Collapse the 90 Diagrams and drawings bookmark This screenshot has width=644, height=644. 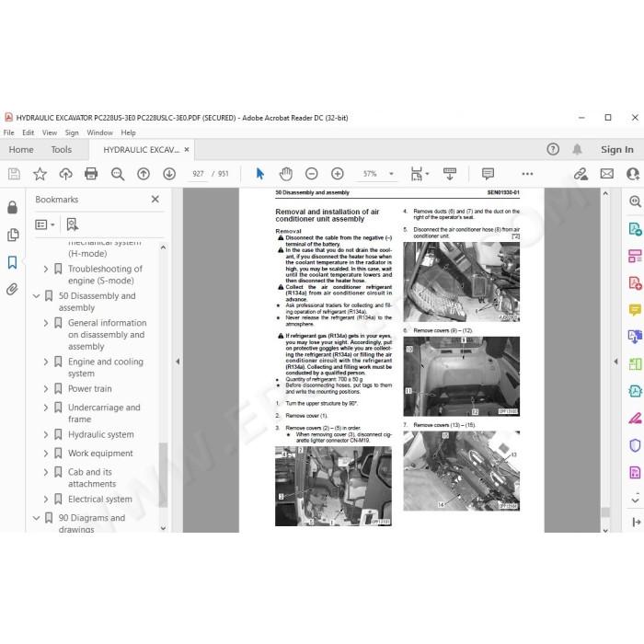tap(36, 518)
